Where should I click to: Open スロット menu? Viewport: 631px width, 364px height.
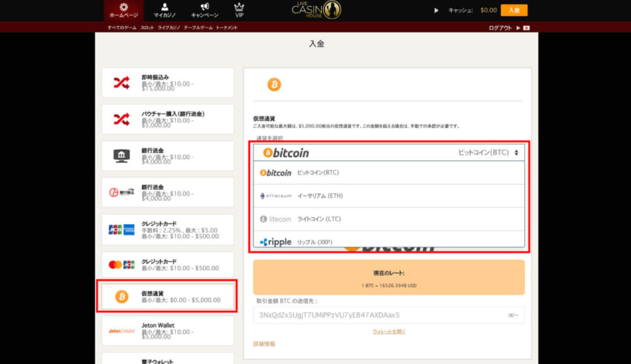click(147, 28)
